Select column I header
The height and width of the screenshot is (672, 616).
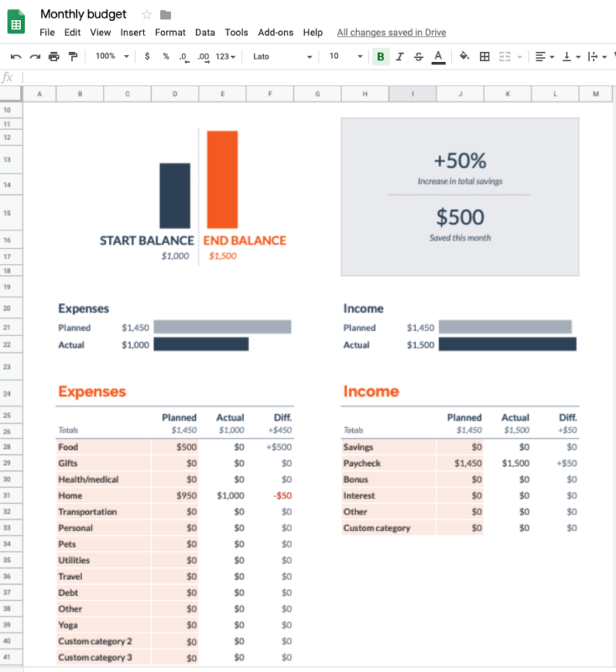[412, 94]
